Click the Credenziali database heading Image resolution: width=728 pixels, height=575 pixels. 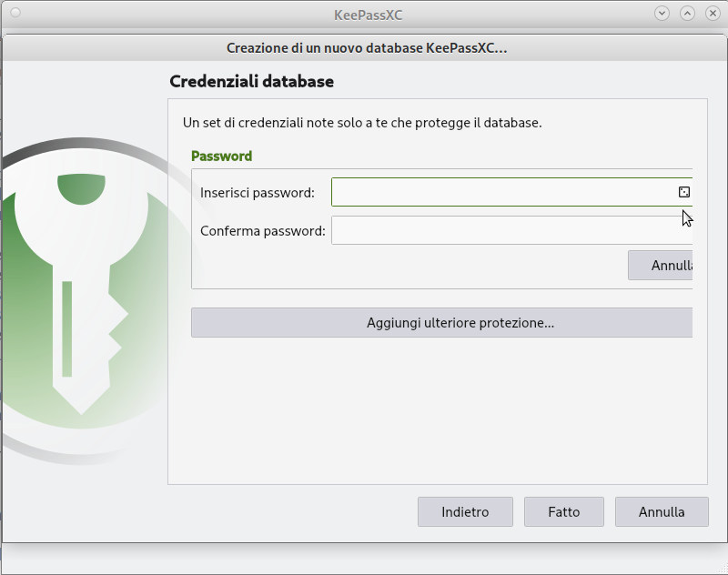coord(252,81)
